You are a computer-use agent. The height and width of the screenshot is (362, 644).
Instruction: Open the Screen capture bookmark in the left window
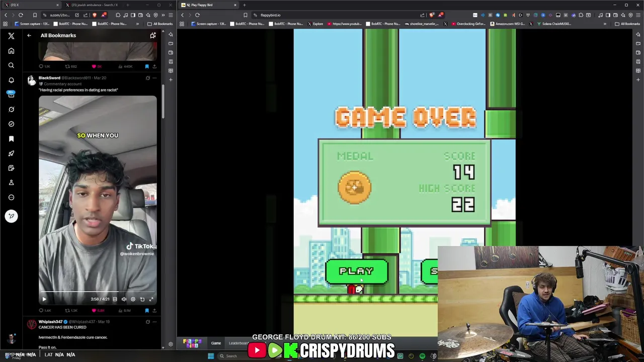coord(32,24)
